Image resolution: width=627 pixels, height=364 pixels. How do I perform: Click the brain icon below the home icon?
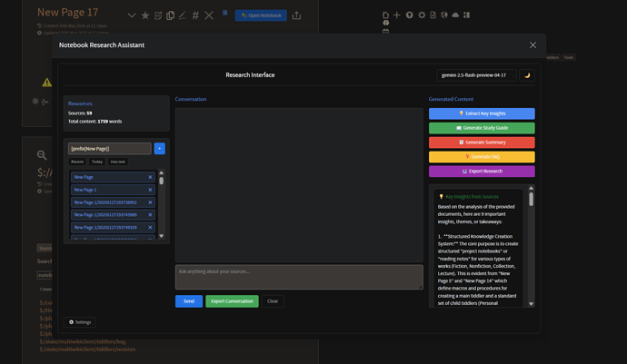coord(385,23)
